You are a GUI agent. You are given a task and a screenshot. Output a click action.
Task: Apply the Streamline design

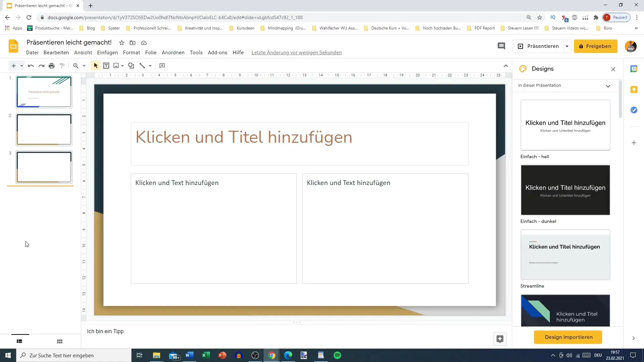click(x=565, y=255)
